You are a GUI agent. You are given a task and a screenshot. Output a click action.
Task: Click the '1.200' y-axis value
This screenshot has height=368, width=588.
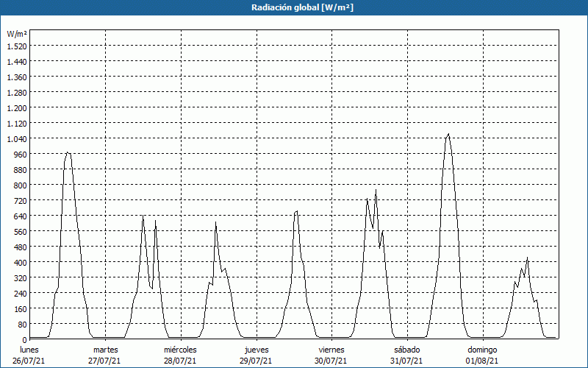[17, 108]
